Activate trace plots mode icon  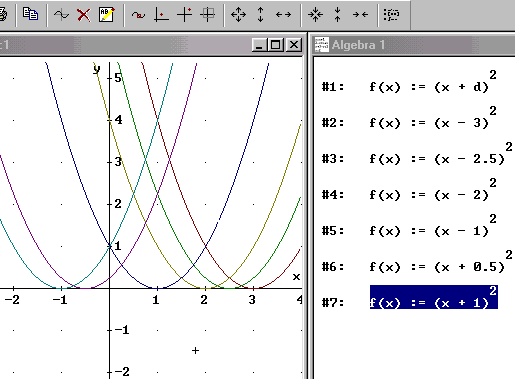(138, 15)
